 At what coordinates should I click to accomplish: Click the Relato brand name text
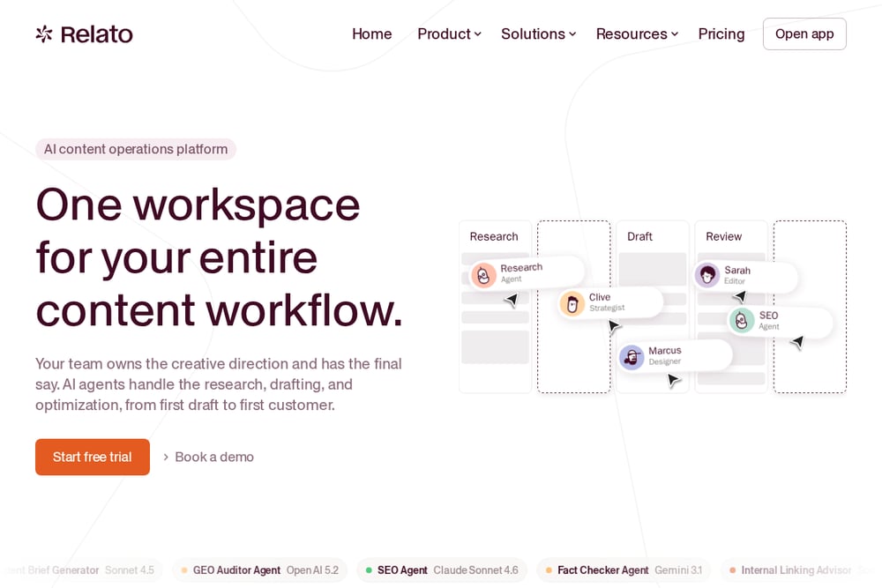point(97,34)
